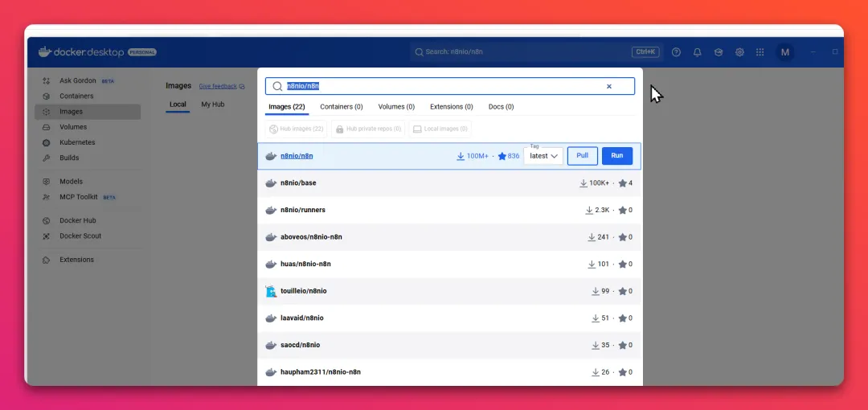Click the BETA badge next to MCP Toolkit
The image size is (868, 410).
coord(109,197)
